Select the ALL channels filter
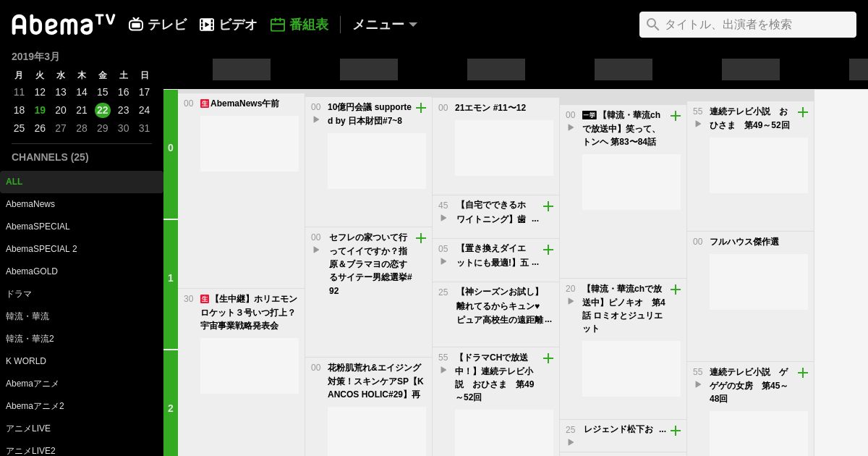The image size is (868, 456). click(x=81, y=182)
